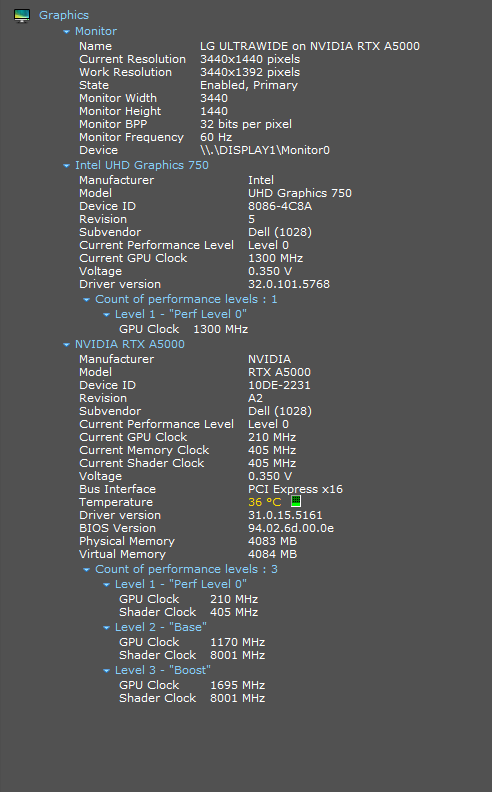492x792 pixels.
Task: Click the green temperature indicator icon
Action: (x=296, y=501)
